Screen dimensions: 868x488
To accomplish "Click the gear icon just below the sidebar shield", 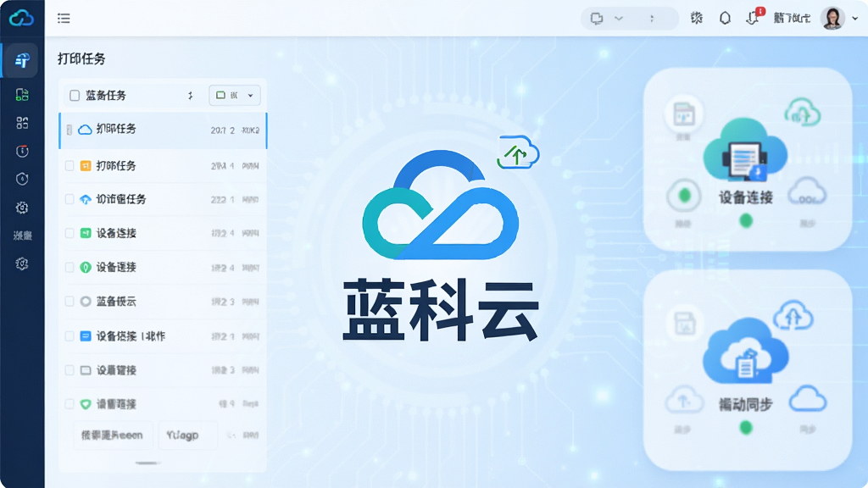I will (22, 208).
